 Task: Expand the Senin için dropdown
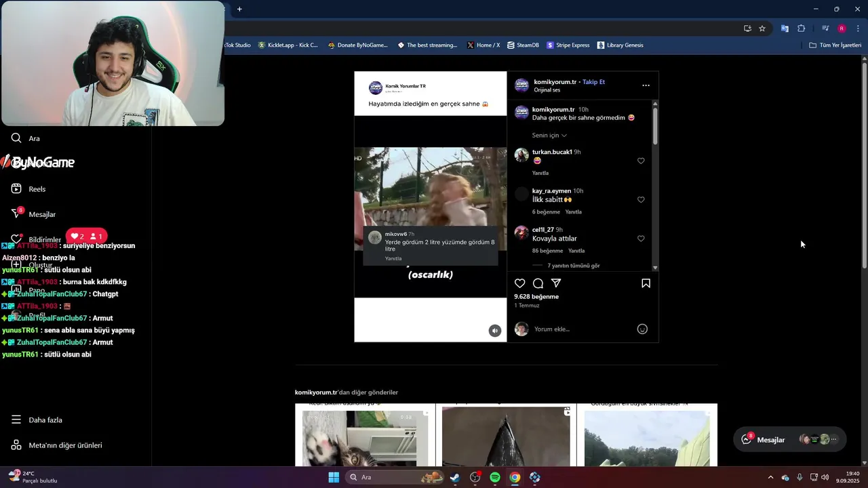click(x=549, y=135)
